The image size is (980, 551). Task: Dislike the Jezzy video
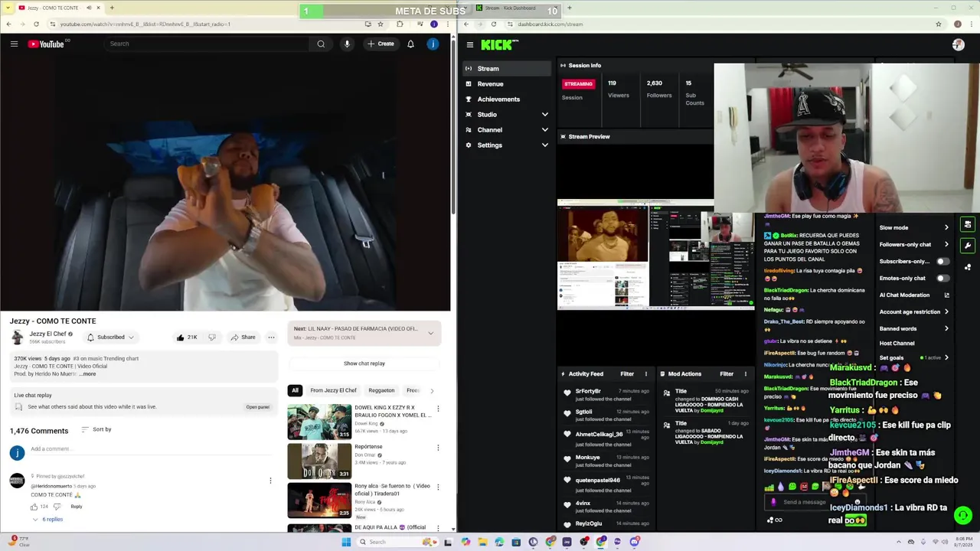click(212, 337)
